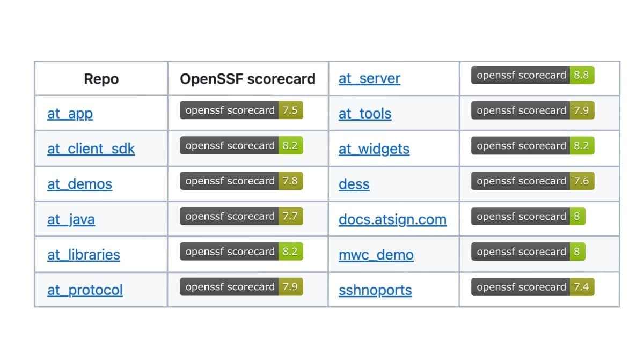Open the at_server scorecard badge 8.8

click(x=533, y=75)
